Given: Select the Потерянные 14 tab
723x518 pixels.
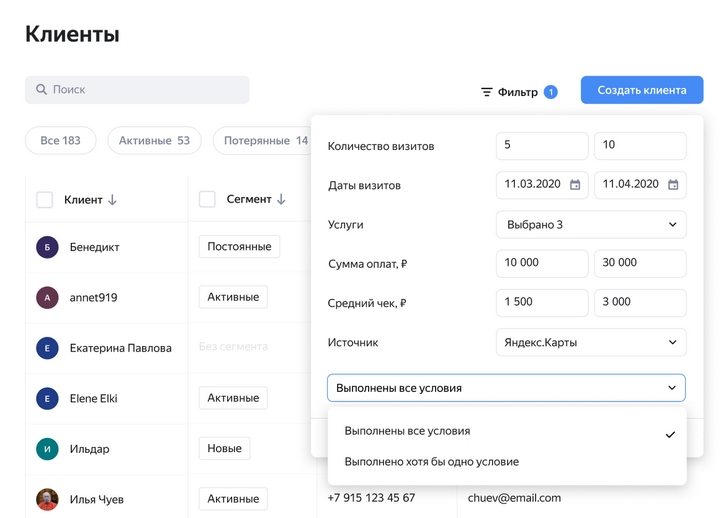Looking at the screenshot, I should click(x=263, y=141).
